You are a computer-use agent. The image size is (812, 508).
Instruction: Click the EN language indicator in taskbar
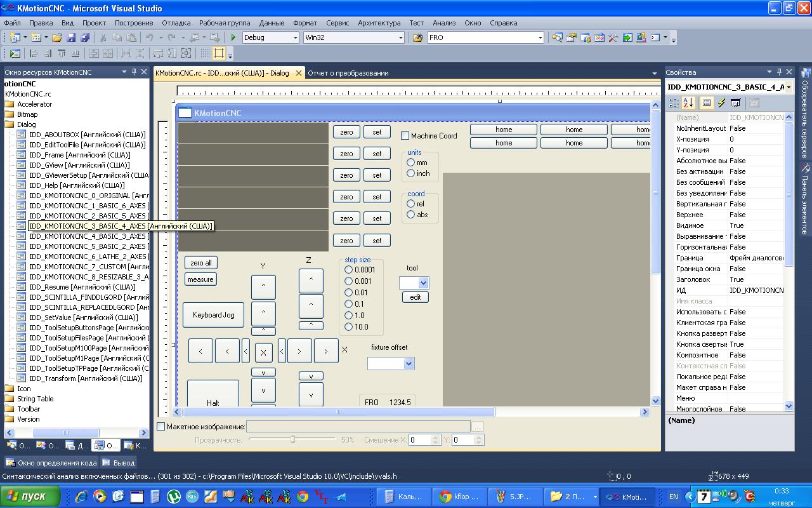pyautogui.click(x=674, y=497)
